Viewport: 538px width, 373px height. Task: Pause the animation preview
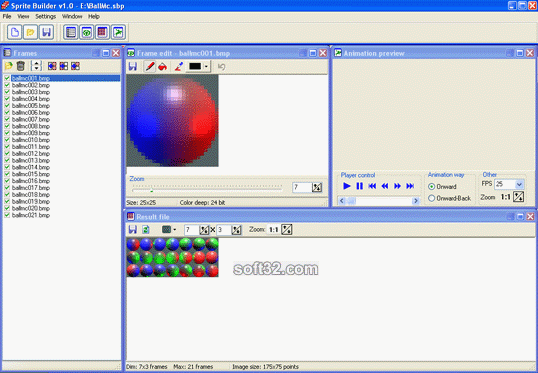359,186
